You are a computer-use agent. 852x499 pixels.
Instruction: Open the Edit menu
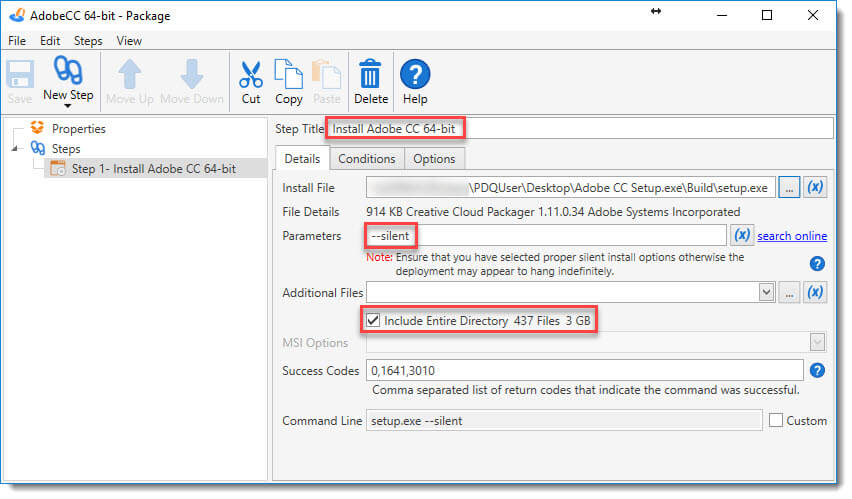(x=50, y=41)
